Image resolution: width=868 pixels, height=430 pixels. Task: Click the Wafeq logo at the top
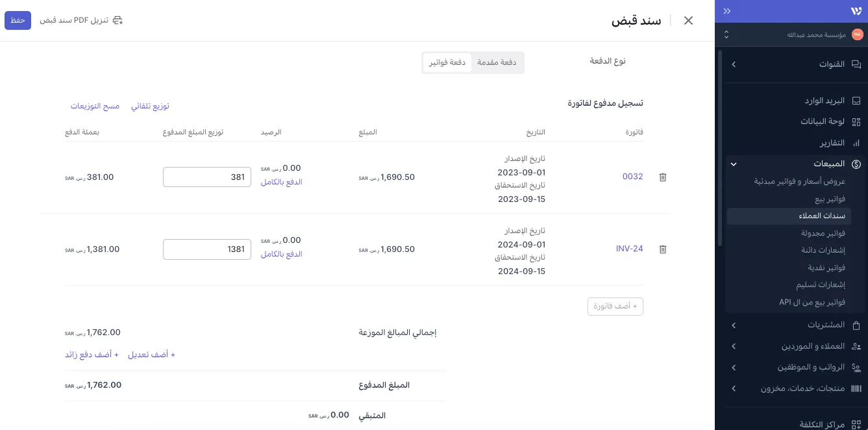[856, 11]
